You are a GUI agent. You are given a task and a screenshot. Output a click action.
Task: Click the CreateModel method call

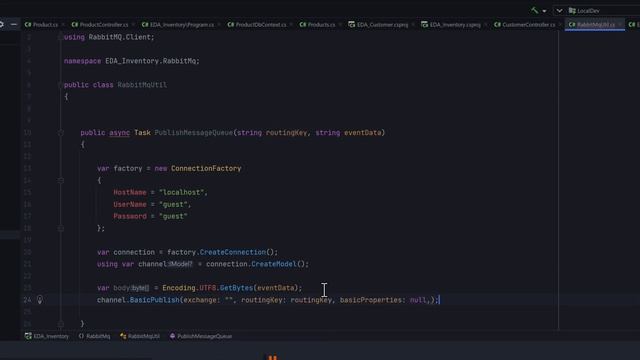pos(274,264)
